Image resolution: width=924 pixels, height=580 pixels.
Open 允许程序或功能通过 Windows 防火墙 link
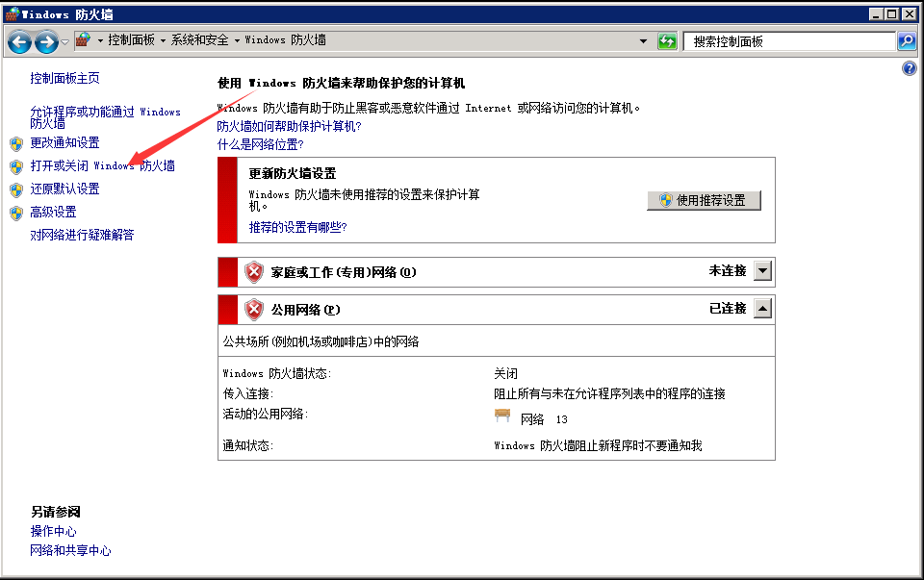pos(106,117)
